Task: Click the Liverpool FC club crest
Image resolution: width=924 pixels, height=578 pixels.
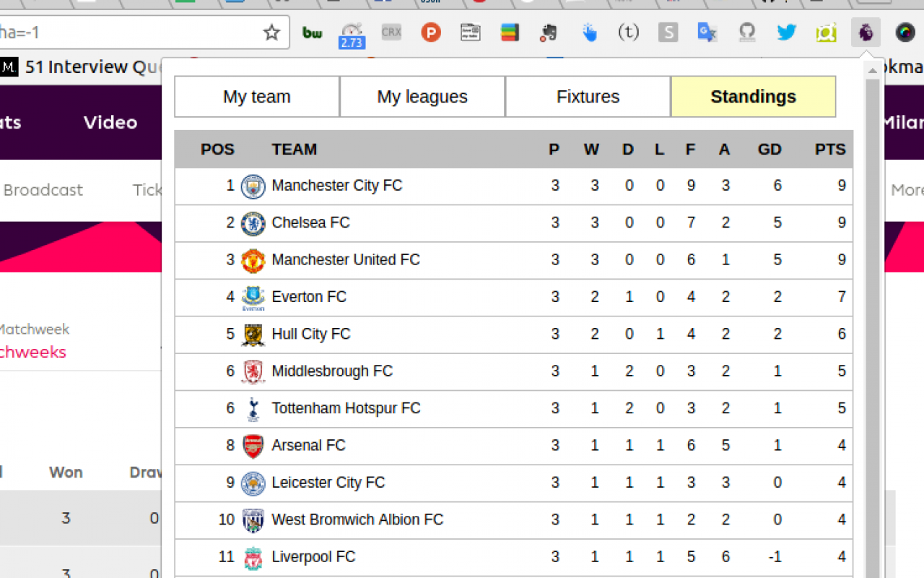Action: (x=253, y=556)
